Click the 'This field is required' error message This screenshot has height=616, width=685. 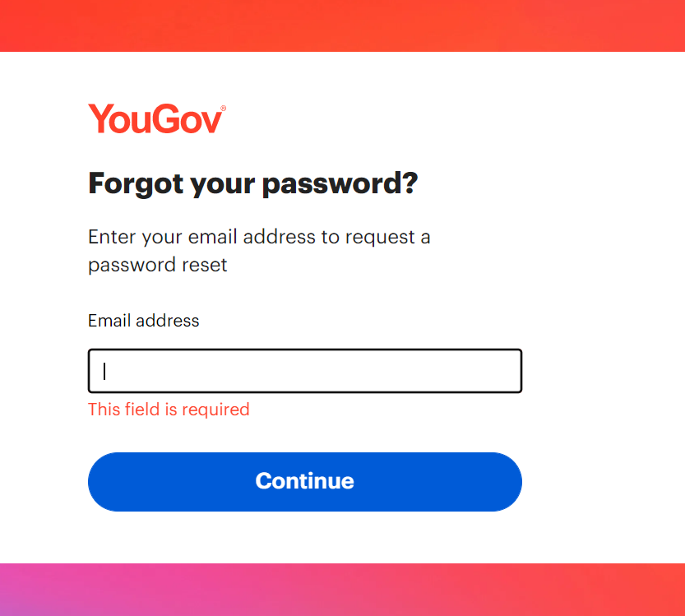click(x=169, y=409)
